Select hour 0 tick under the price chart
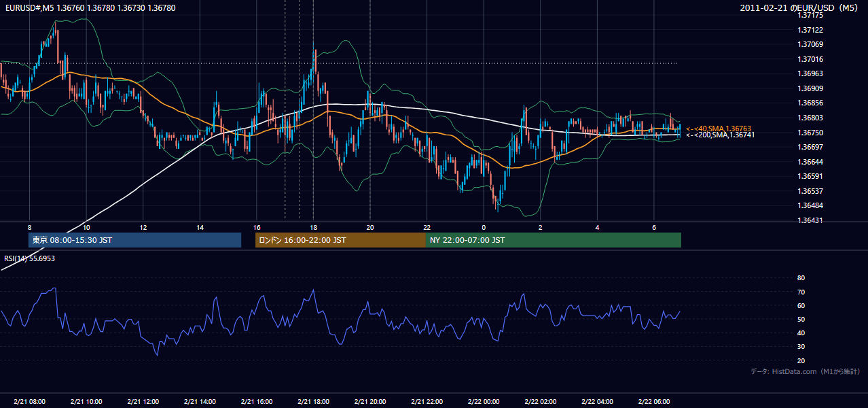Viewport: 868px width, 408px height. (x=484, y=227)
